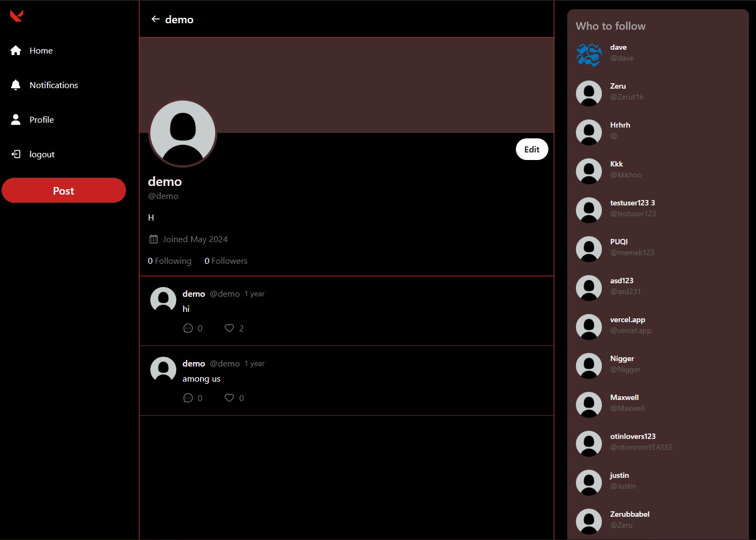Open the 0 Followers list
Screen dimensions: 756x540
coord(226,261)
